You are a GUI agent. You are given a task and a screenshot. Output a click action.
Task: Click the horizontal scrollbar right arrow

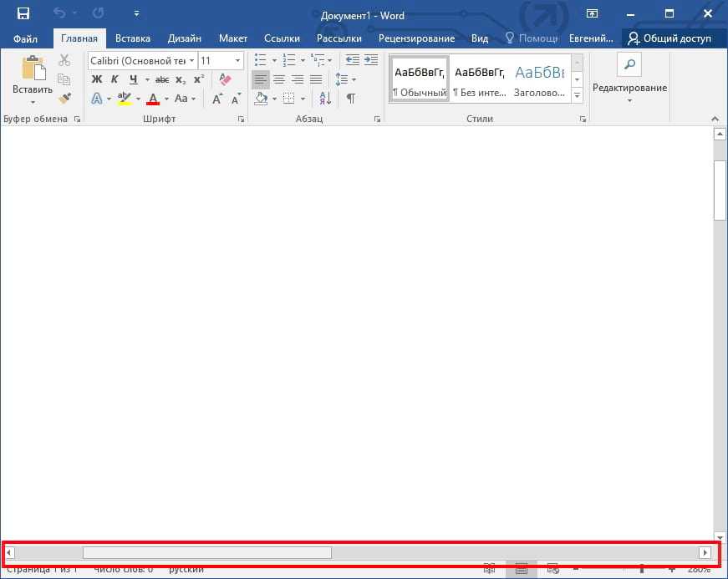click(705, 552)
